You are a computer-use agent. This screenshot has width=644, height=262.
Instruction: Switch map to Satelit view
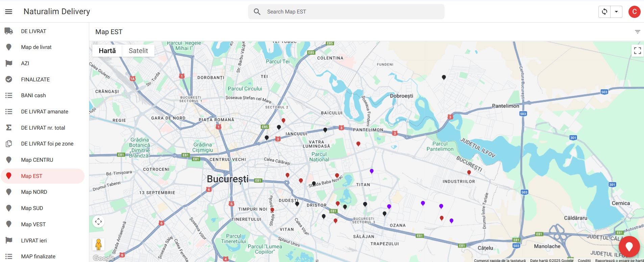coord(138,51)
